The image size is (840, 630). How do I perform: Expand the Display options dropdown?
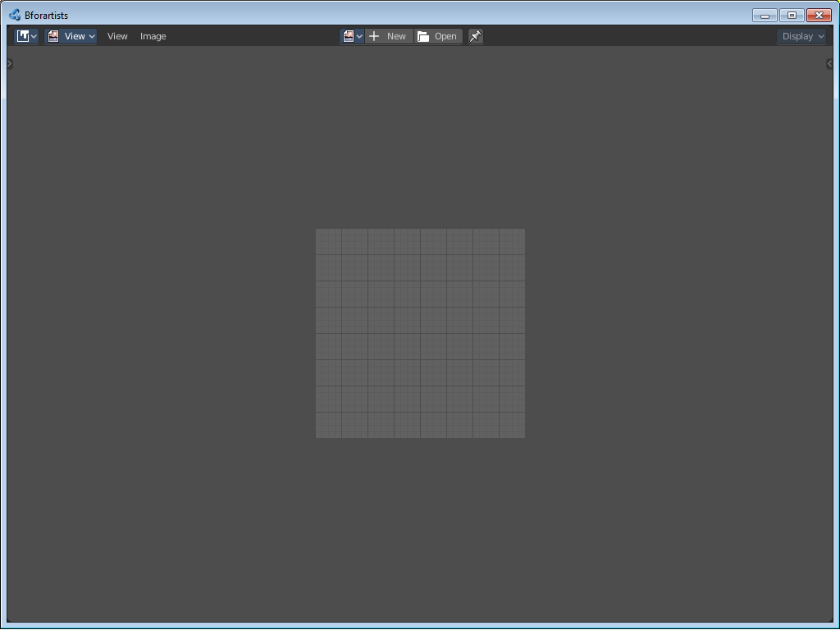[801, 36]
